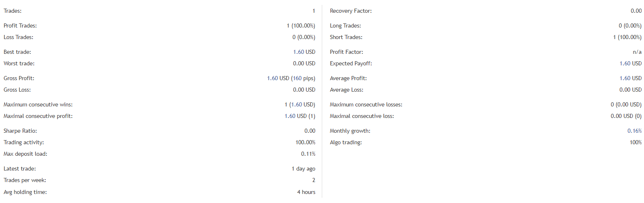Select the Trades label
Viewport: 644px width, 203px height.
click(x=13, y=11)
